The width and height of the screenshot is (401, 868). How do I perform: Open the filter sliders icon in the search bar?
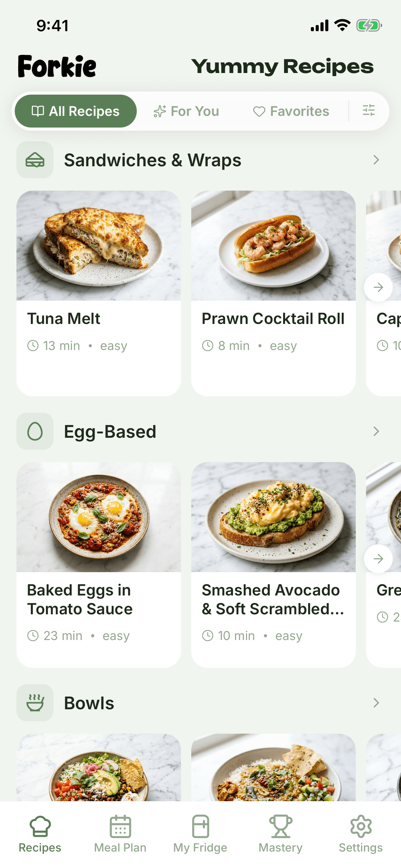click(368, 111)
